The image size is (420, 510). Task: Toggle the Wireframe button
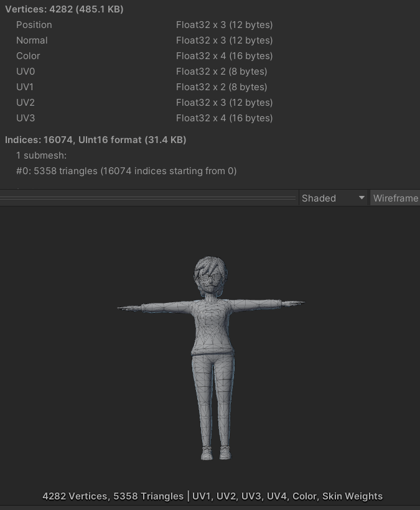[x=395, y=198]
